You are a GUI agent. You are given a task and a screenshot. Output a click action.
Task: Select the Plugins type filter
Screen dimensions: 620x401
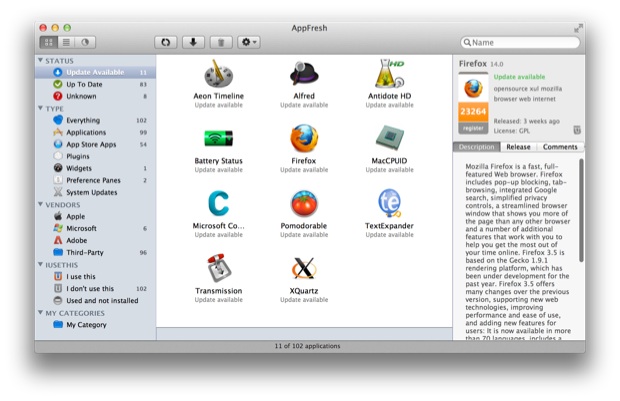pos(95,156)
